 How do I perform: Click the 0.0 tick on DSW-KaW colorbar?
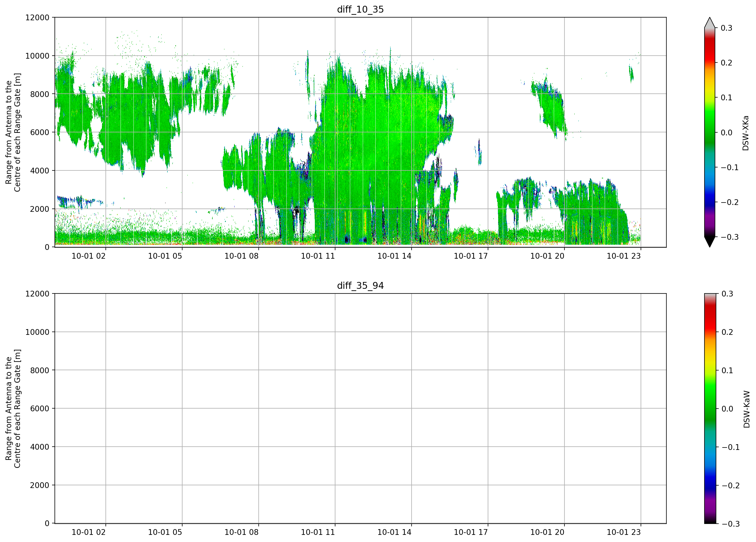[727, 409]
